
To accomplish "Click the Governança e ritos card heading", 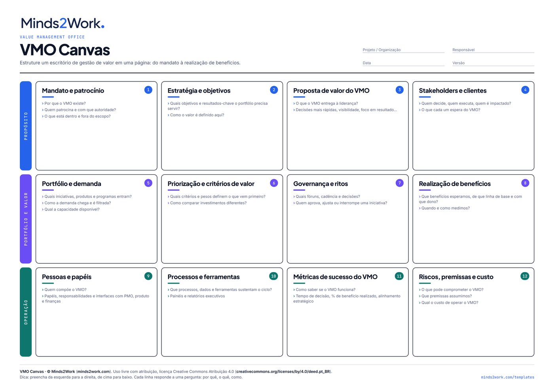I will click(321, 184).
